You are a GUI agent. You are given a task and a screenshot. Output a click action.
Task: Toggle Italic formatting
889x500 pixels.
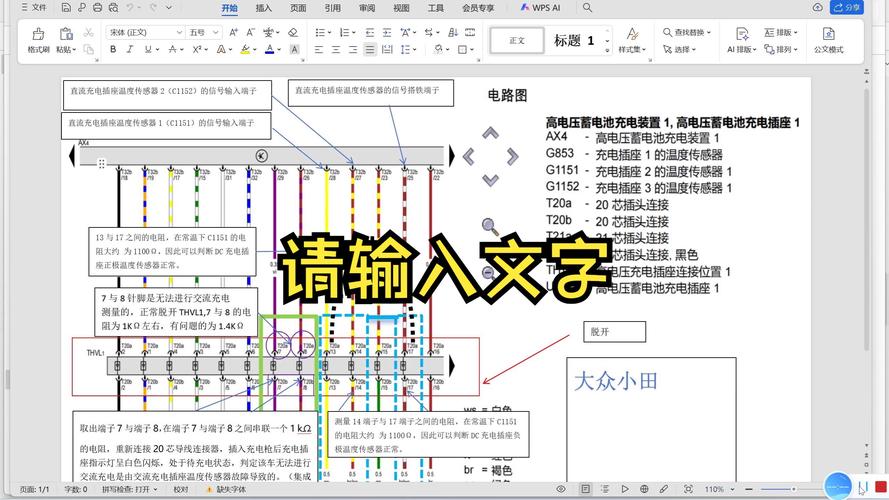[130, 49]
